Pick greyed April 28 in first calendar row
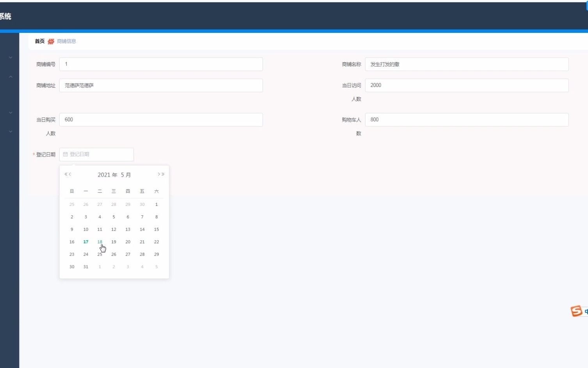This screenshot has width=588, height=368. click(114, 204)
